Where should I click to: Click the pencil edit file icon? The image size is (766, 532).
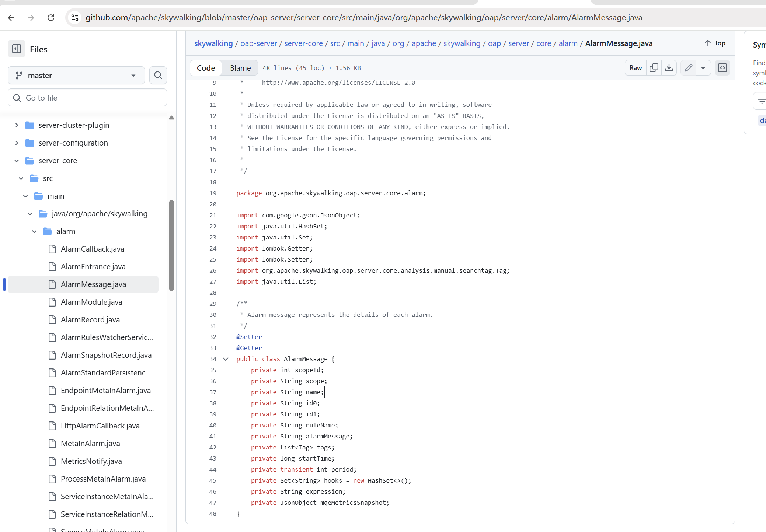tap(688, 68)
